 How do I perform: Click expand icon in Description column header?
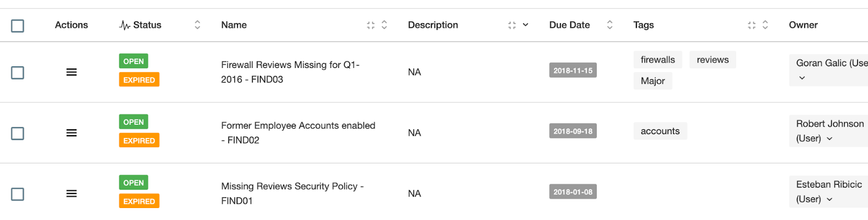[x=512, y=25]
